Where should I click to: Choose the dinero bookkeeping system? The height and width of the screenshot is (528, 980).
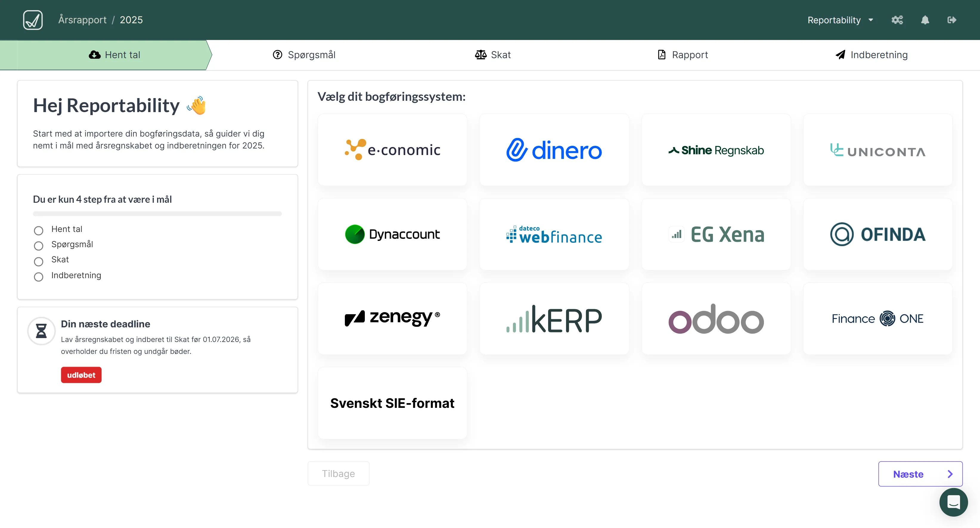[x=554, y=150]
